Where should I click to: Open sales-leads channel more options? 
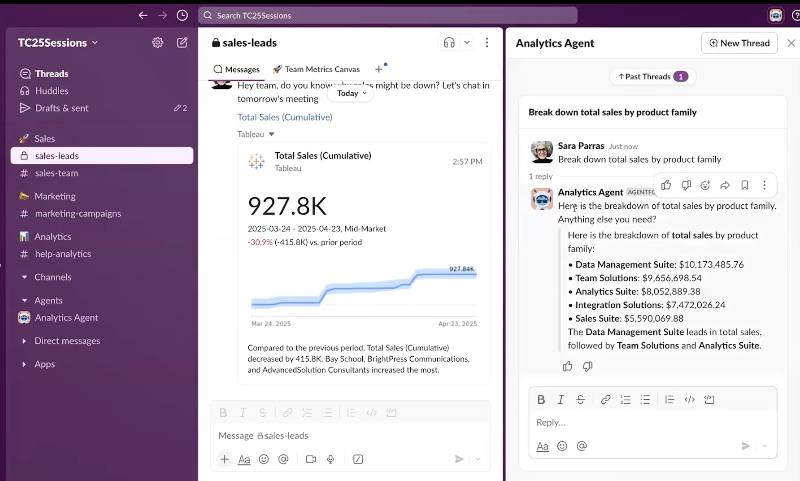487,43
